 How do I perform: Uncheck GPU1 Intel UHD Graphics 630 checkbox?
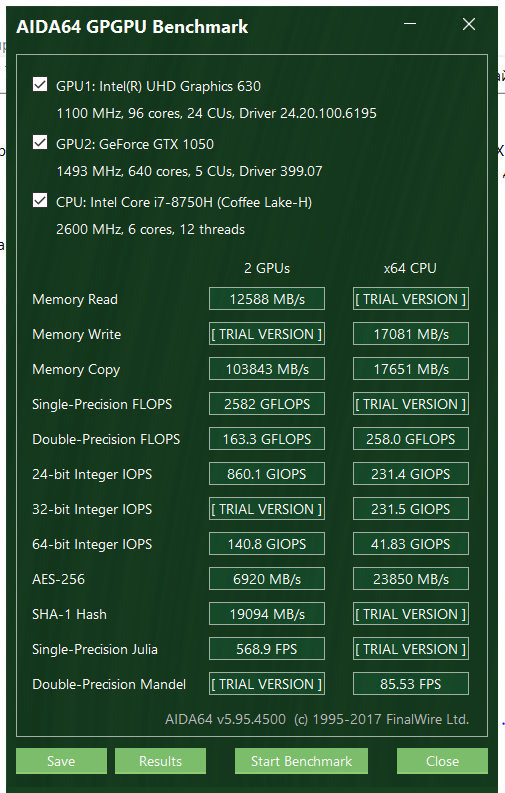point(40,84)
